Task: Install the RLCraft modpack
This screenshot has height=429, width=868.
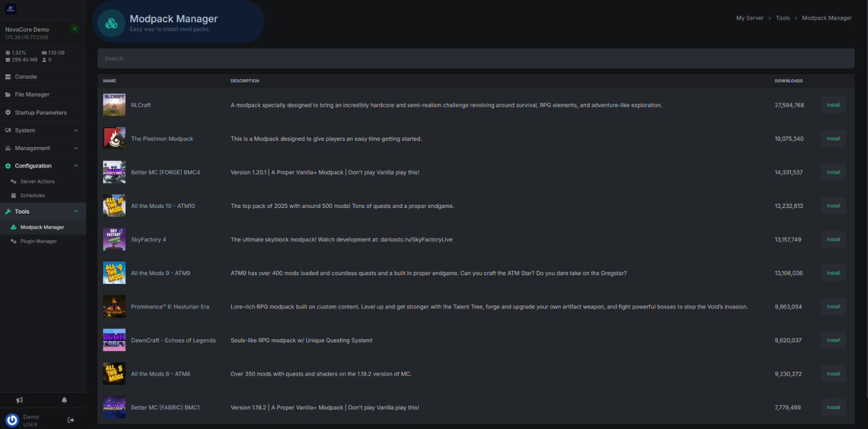Action: click(x=833, y=105)
